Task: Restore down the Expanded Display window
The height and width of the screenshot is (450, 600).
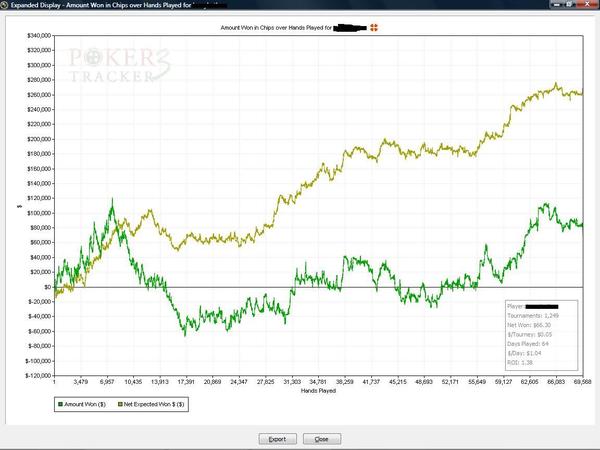Action: coord(569,4)
